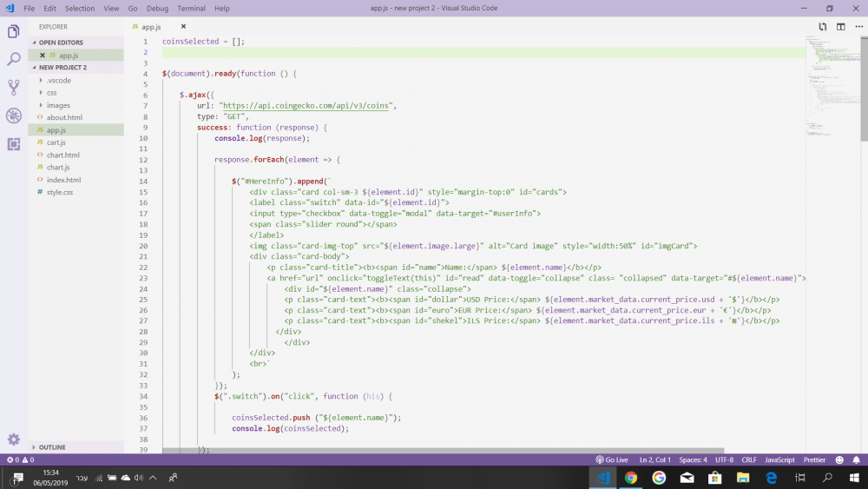The height and width of the screenshot is (489, 868).
Task: Open the Edit menu
Action: [49, 9]
